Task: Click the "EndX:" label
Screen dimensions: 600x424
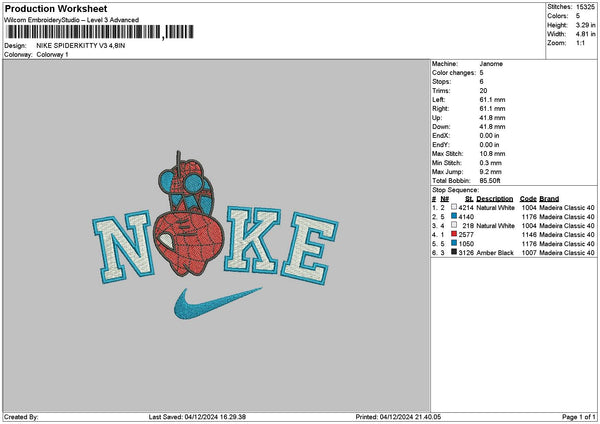Action: tap(441, 136)
